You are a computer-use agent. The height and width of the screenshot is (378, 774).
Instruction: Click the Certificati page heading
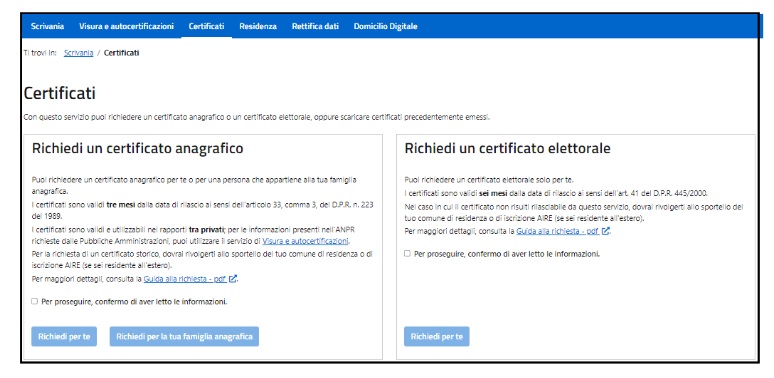60,93
